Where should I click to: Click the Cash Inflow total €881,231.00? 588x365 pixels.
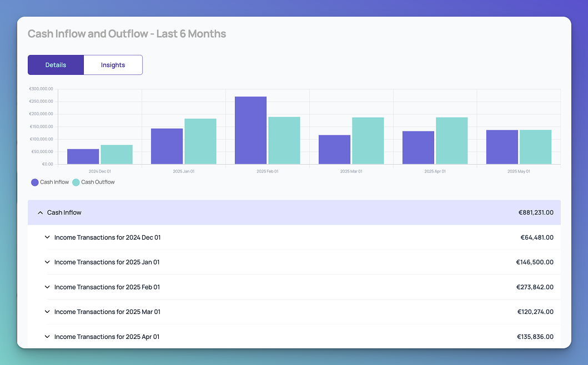pos(536,212)
